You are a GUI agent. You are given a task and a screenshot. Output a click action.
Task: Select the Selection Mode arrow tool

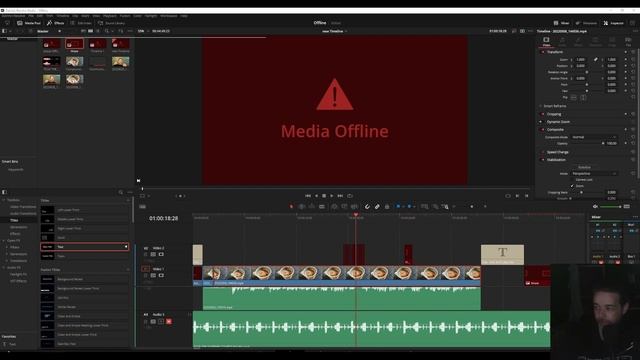291,207
